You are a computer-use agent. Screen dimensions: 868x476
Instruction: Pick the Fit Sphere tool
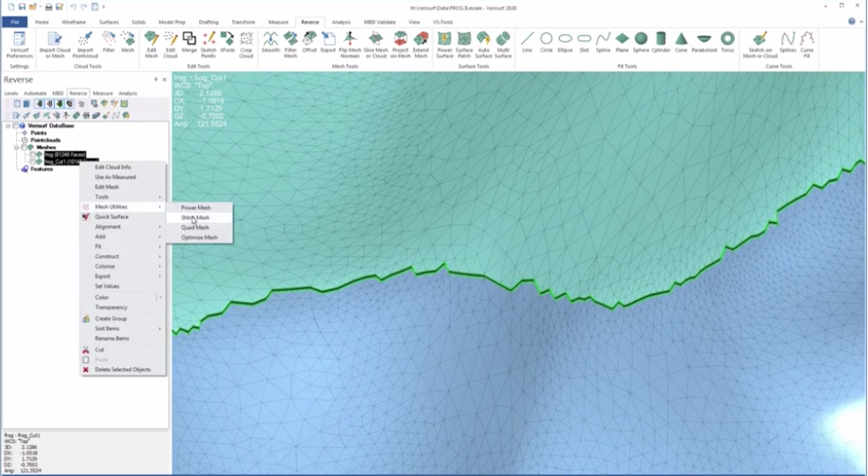point(641,42)
